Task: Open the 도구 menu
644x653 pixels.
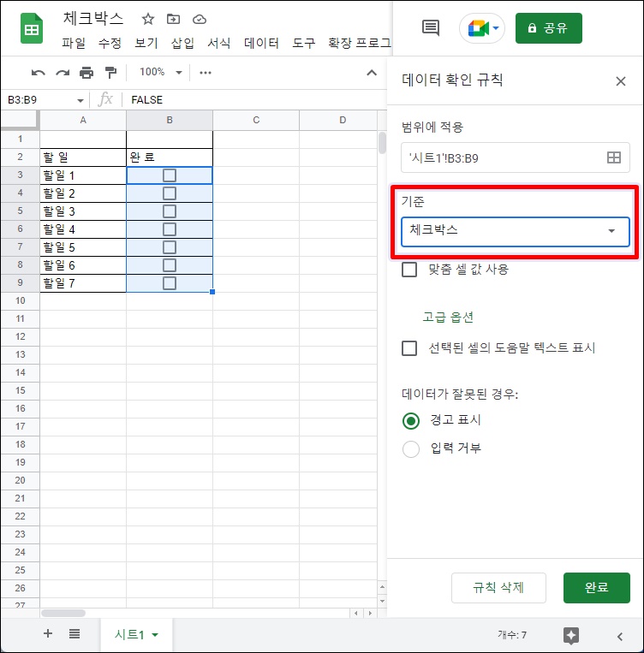Action: pyautogui.click(x=304, y=43)
